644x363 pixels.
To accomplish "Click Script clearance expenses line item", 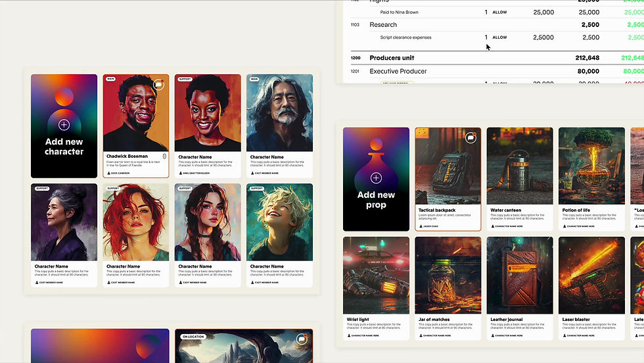I will tap(406, 37).
